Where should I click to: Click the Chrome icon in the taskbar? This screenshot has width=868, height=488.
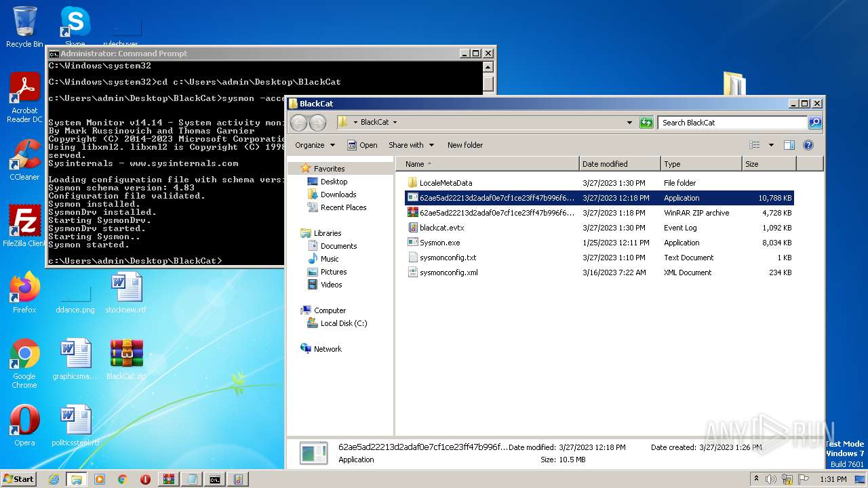[123, 479]
